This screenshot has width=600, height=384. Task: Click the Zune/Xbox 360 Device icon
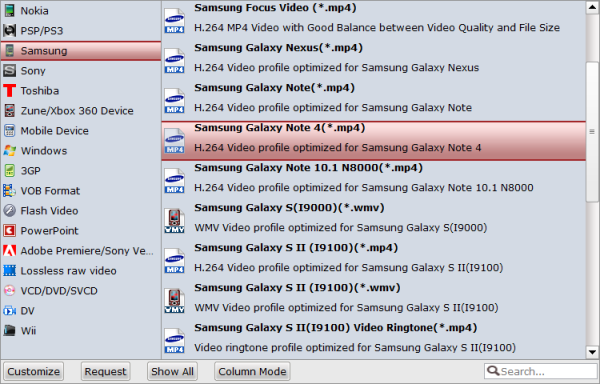coord(10,111)
